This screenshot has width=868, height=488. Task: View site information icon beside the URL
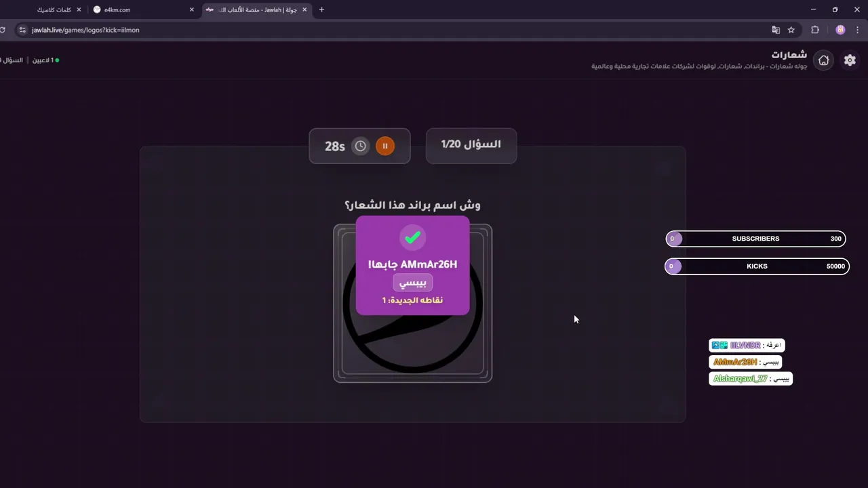click(x=22, y=30)
